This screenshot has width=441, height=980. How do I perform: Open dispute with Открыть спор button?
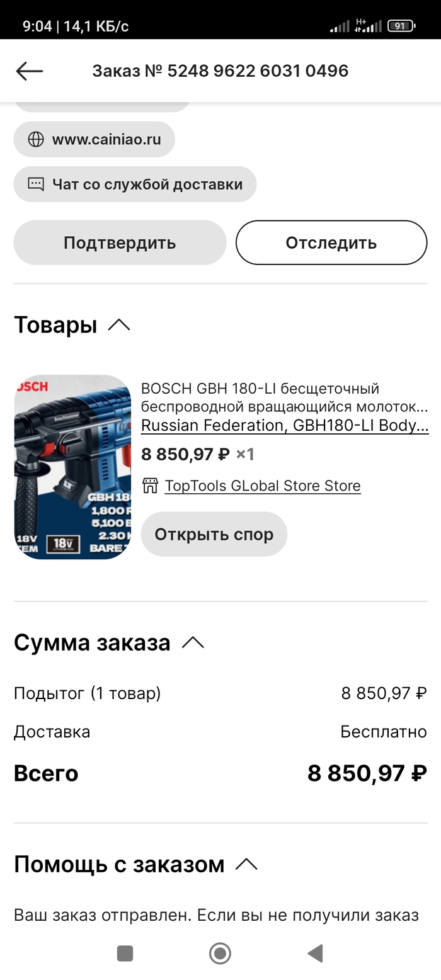tap(214, 534)
